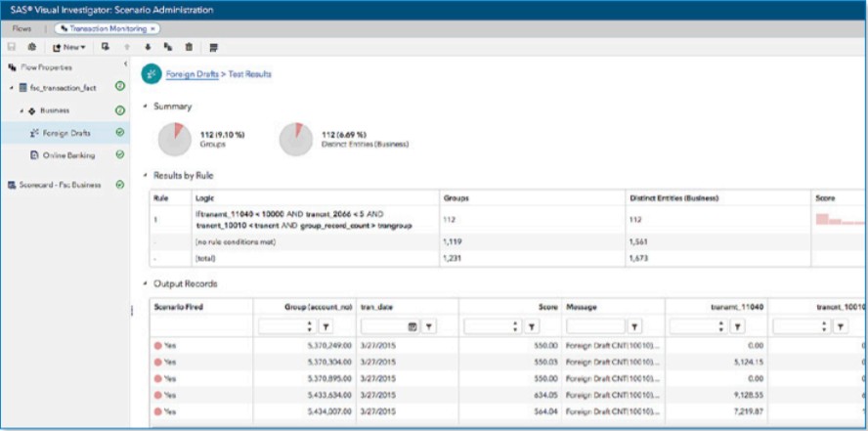Click the tranamt_11040 column header
Viewport: 868px width, 431px height.
tap(716, 307)
